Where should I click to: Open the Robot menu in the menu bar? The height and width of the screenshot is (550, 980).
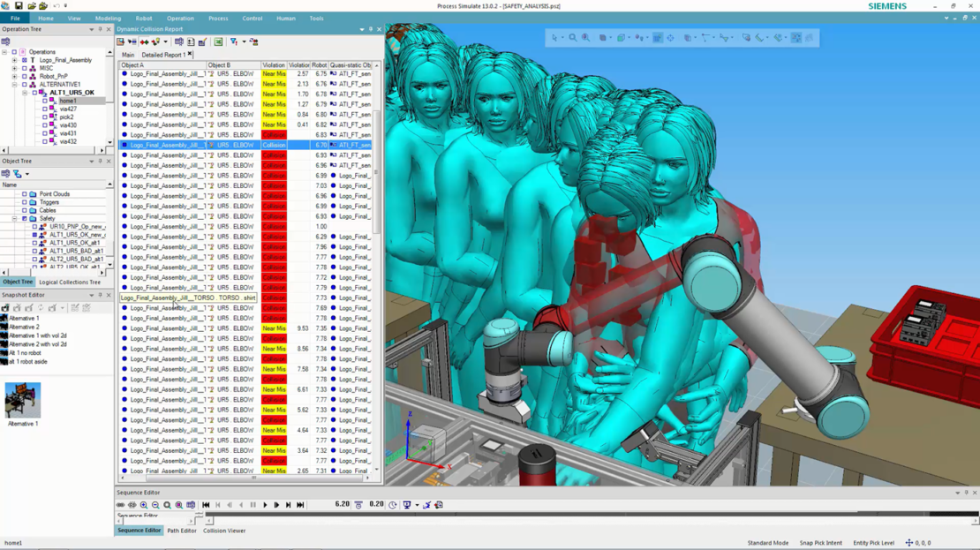pyautogui.click(x=144, y=18)
